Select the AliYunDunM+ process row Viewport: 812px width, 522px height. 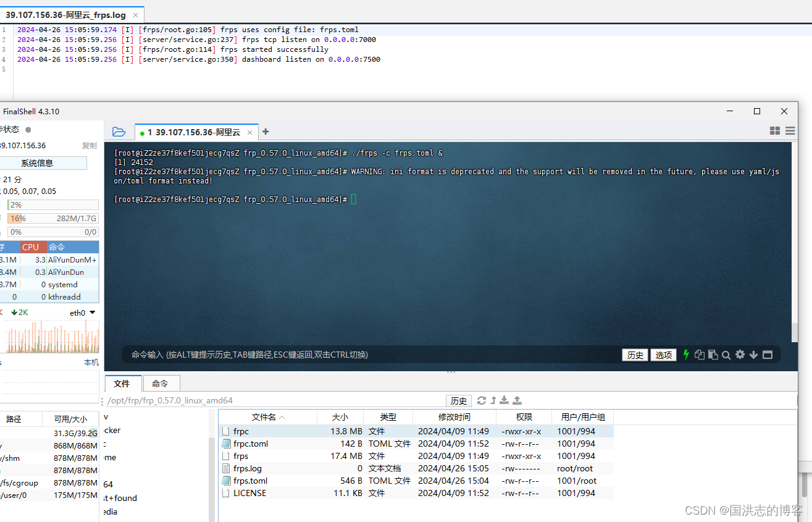[49, 259]
